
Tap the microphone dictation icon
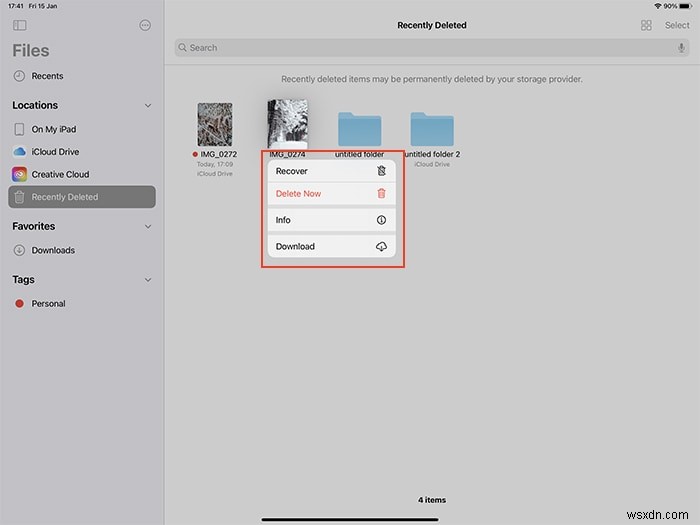[681, 48]
